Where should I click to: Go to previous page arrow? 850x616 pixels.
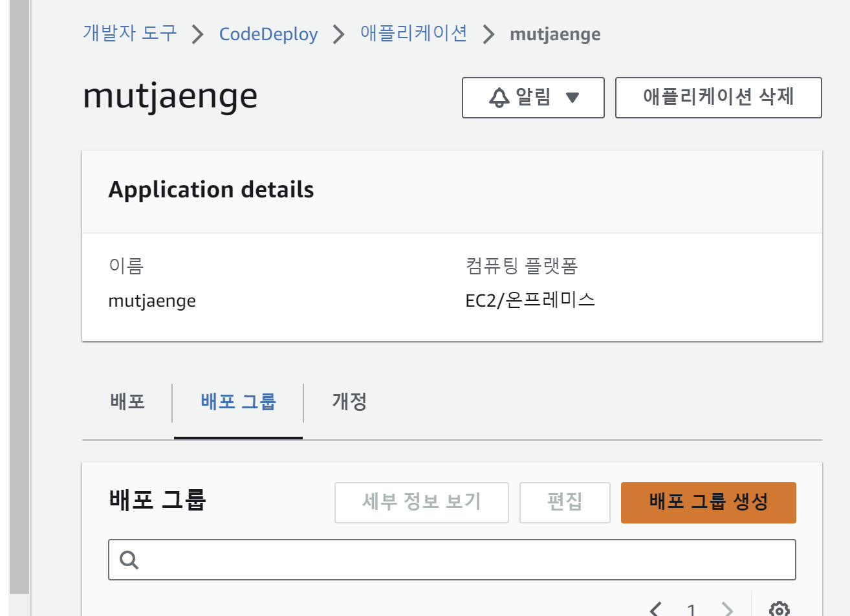(x=656, y=608)
